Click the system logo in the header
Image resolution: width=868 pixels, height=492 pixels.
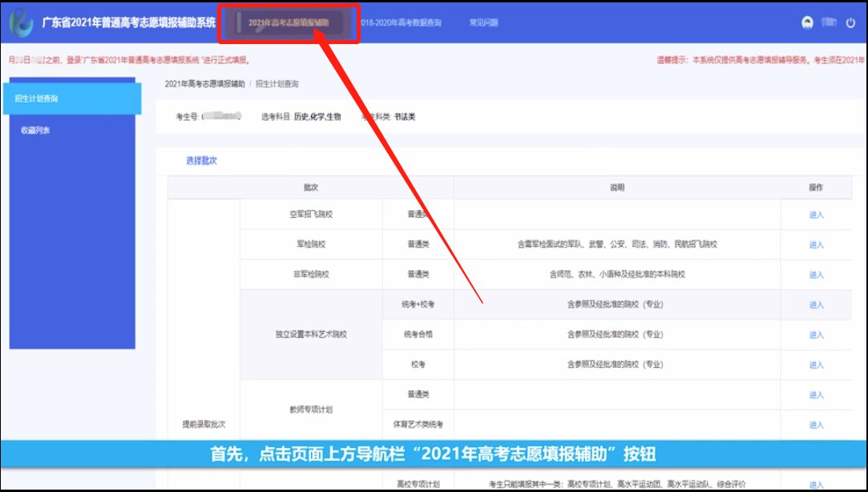(21, 22)
